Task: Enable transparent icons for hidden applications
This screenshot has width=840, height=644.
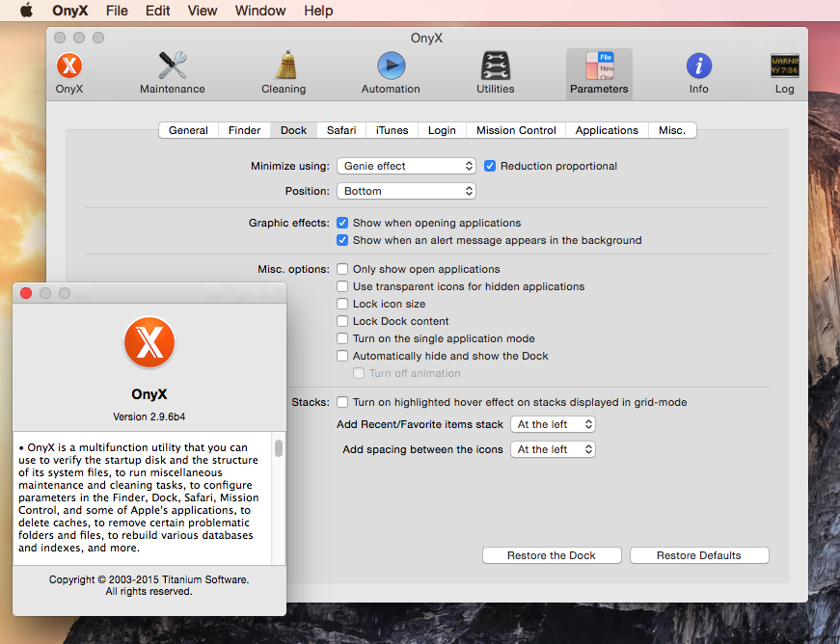Action: [342, 286]
